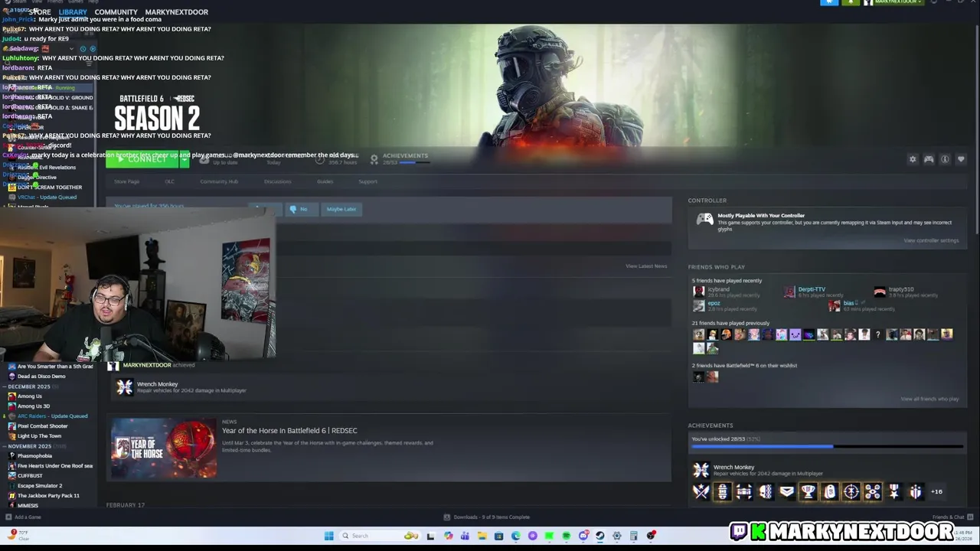
Task: Select The Jackbox Party Pack 11
Action: tap(48, 496)
